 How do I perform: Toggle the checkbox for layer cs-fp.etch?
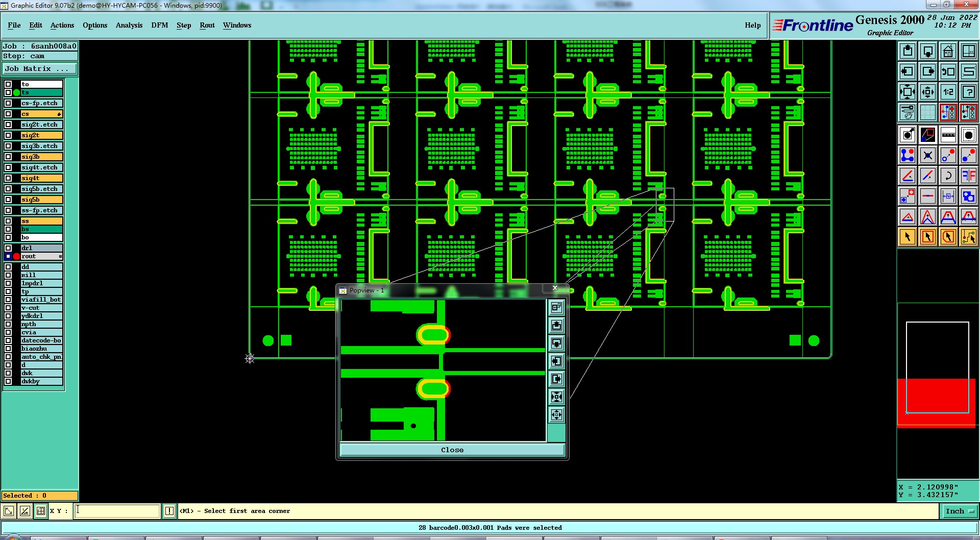click(x=8, y=103)
